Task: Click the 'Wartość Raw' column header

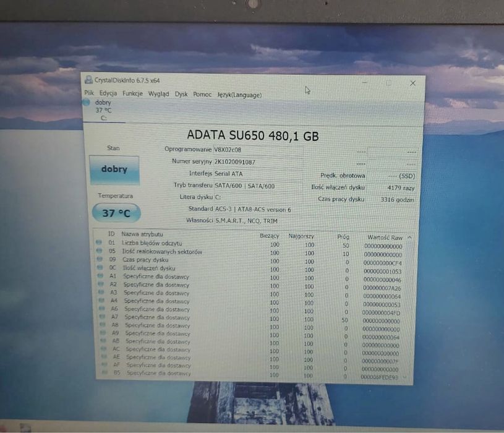Action: [x=385, y=238]
